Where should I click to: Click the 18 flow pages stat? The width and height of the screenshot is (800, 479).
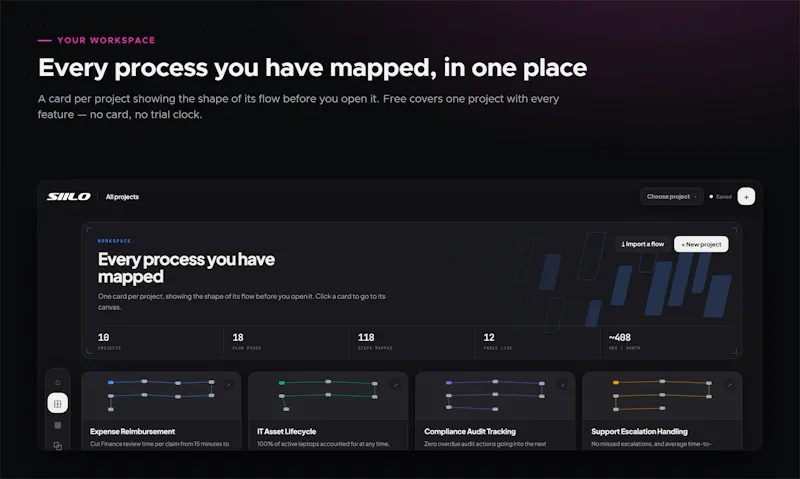point(246,341)
